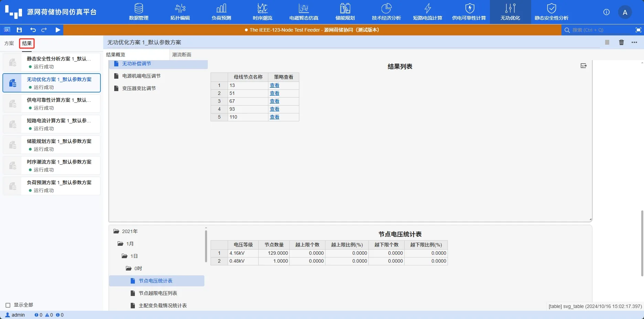Select 短路电流计算方案 1 result item

(x=52, y=124)
